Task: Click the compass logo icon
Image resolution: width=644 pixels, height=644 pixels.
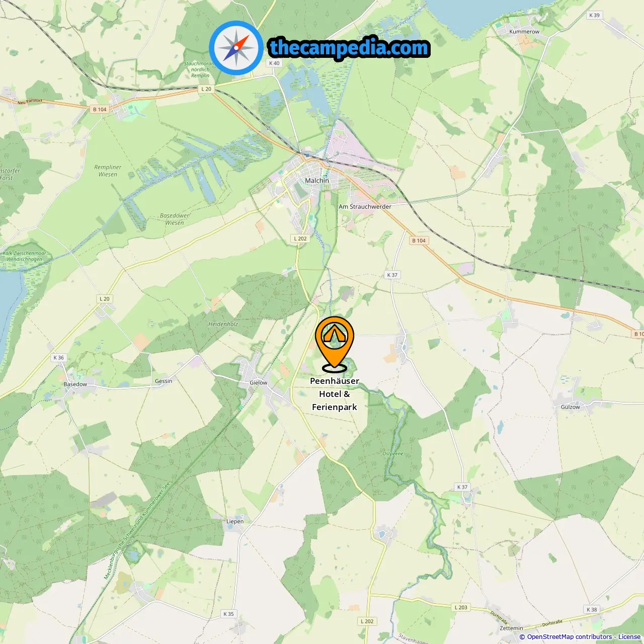Action: 236,48
